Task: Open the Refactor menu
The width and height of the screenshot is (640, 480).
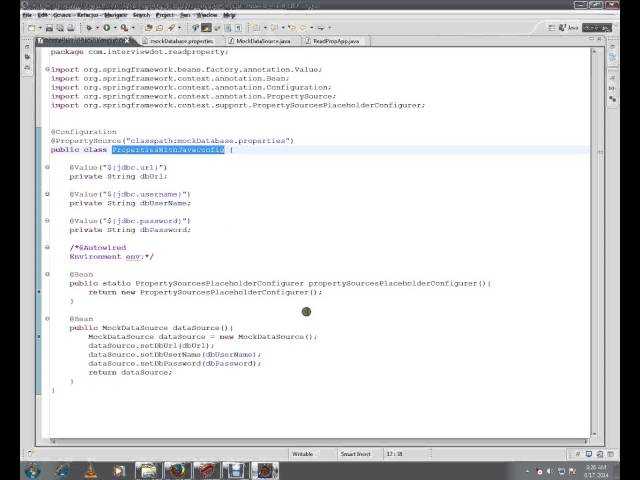Action: coord(88,15)
